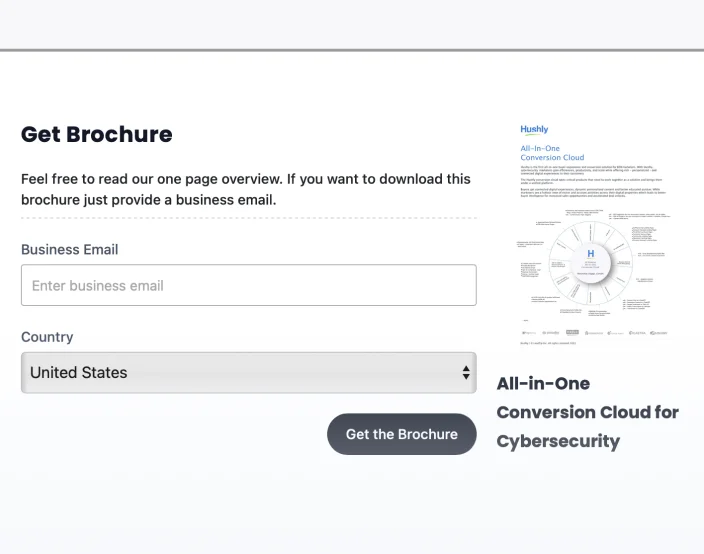
Task: Click the Business Email label
Action: tap(69, 249)
